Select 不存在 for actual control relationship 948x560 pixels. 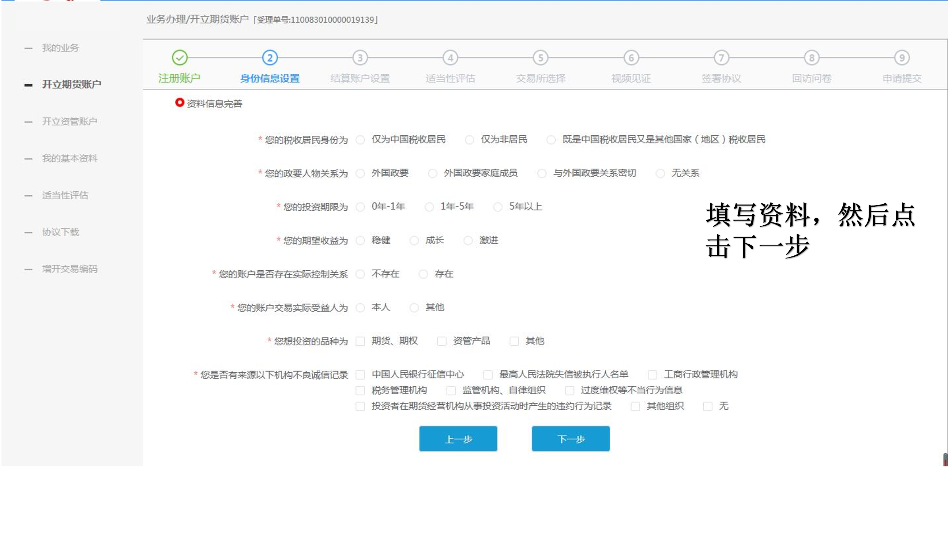(x=360, y=274)
